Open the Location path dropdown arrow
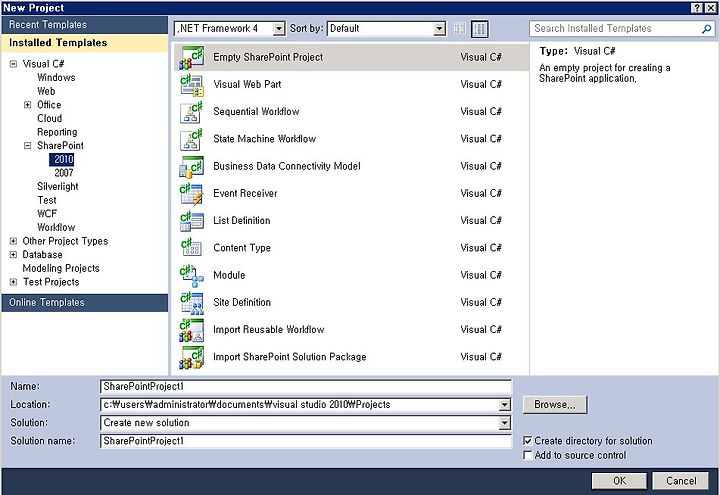 click(x=504, y=405)
